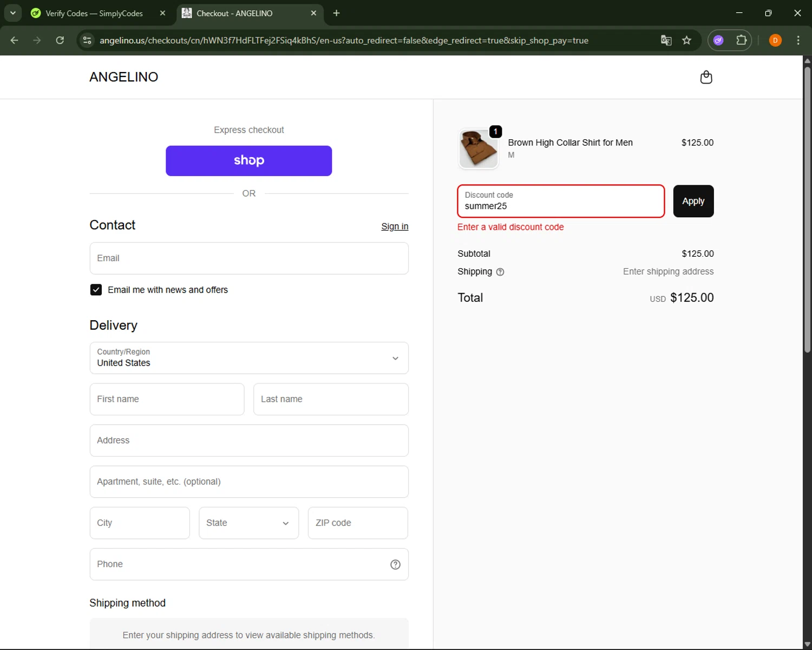Click the Email input field
The width and height of the screenshot is (812, 650).
coord(249,258)
